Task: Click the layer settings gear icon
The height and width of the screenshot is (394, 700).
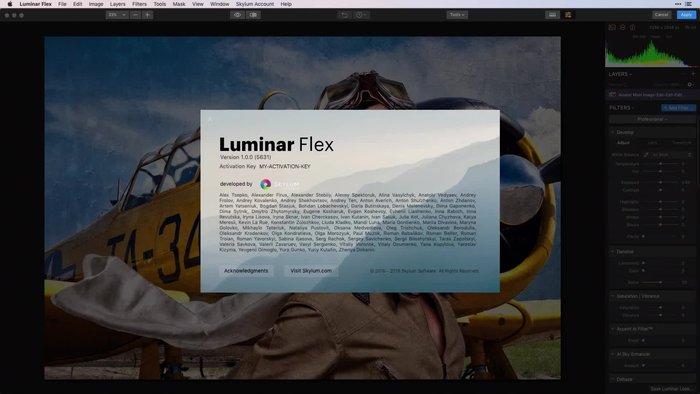Action: coord(690,84)
